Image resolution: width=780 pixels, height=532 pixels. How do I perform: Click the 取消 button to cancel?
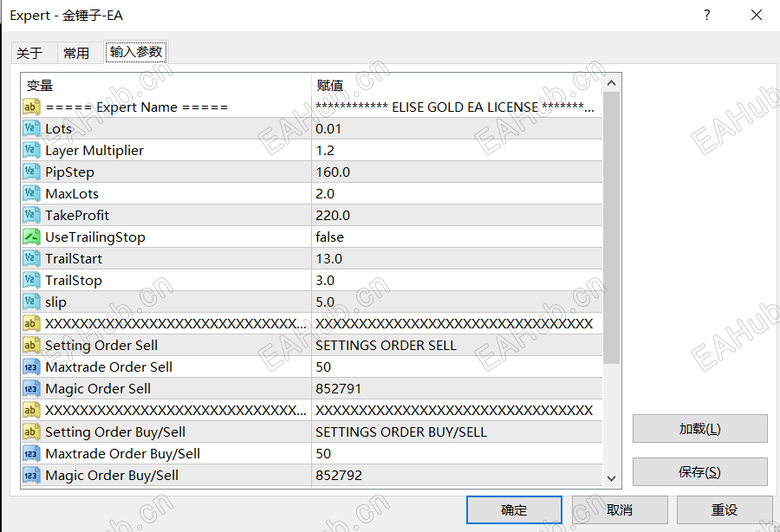click(x=619, y=509)
